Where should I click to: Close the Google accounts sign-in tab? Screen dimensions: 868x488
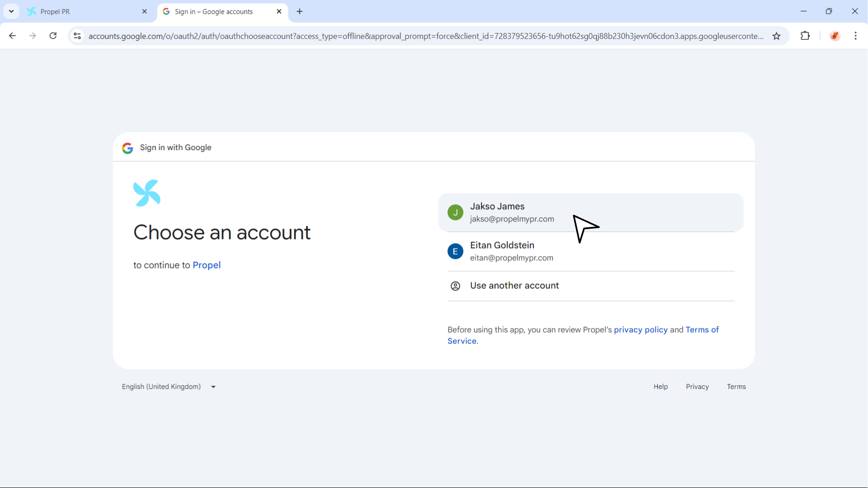[279, 12]
